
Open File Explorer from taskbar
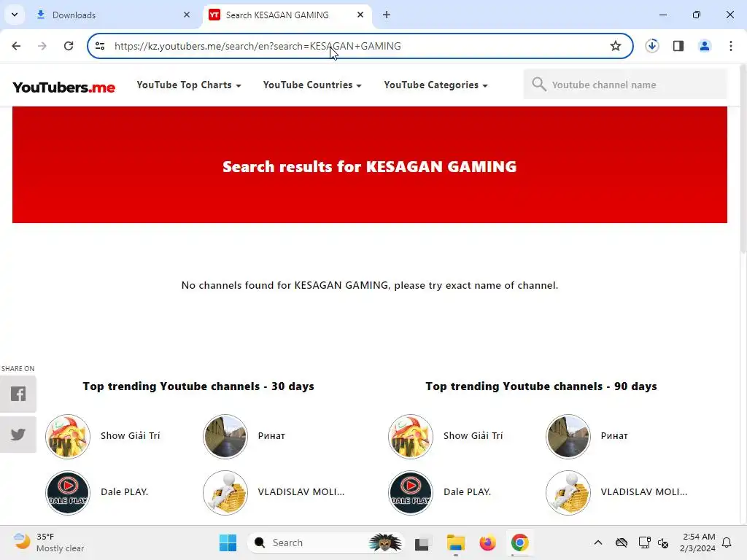[455, 542]
